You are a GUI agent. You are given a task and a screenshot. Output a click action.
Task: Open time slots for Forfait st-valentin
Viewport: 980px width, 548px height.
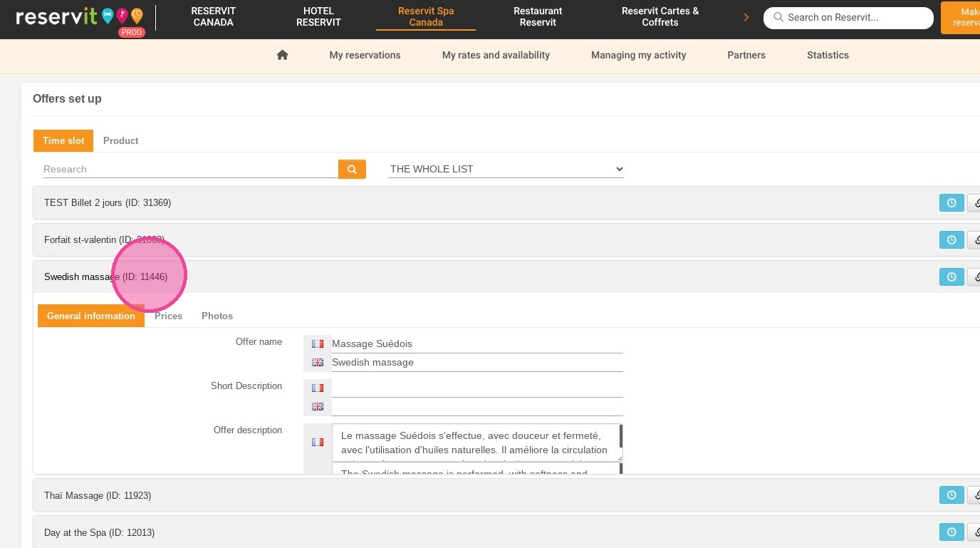click(952, 240)
